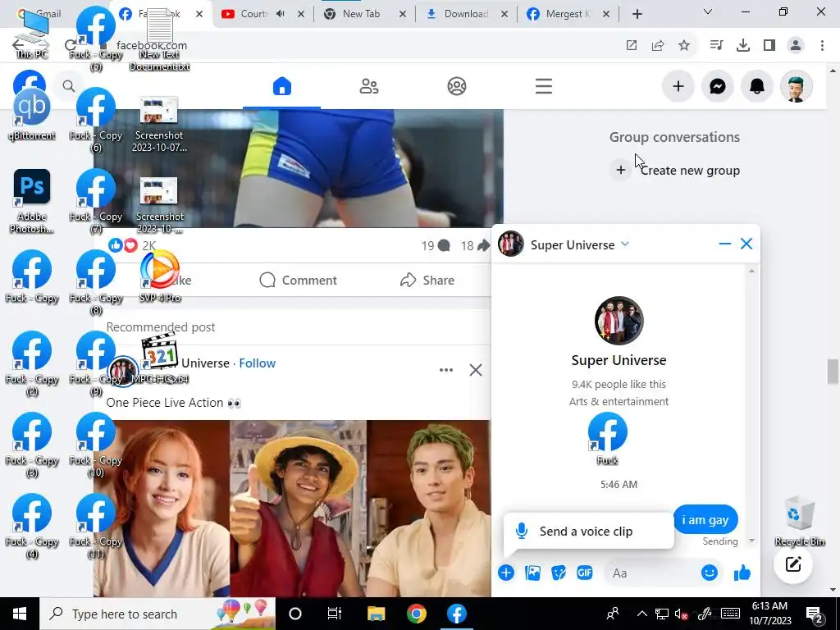This screenshot has height=630, width=840.
Task: Click the Create plus button in Facebook header
Action: 678,86
